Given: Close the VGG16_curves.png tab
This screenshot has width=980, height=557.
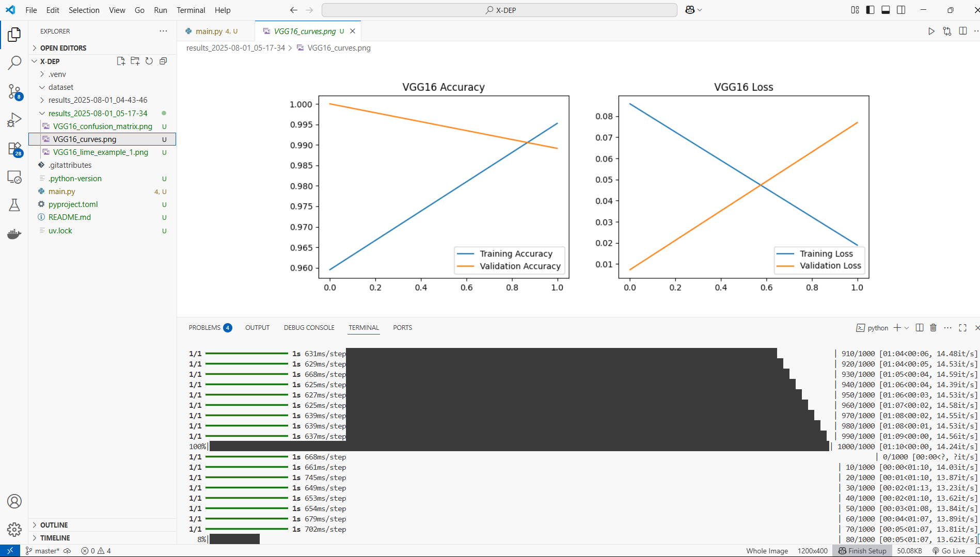Looking at the screenshot, I should (x=353, y=31).
